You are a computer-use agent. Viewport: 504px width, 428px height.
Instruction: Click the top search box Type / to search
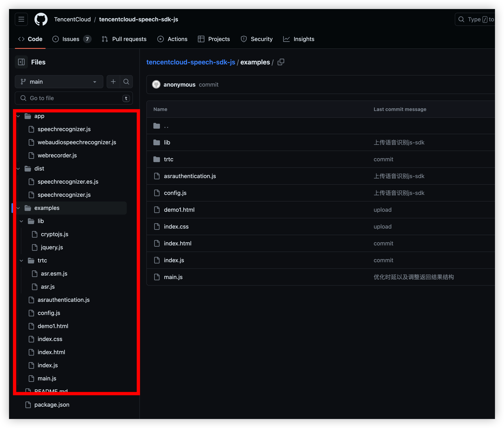click(475, 19)
